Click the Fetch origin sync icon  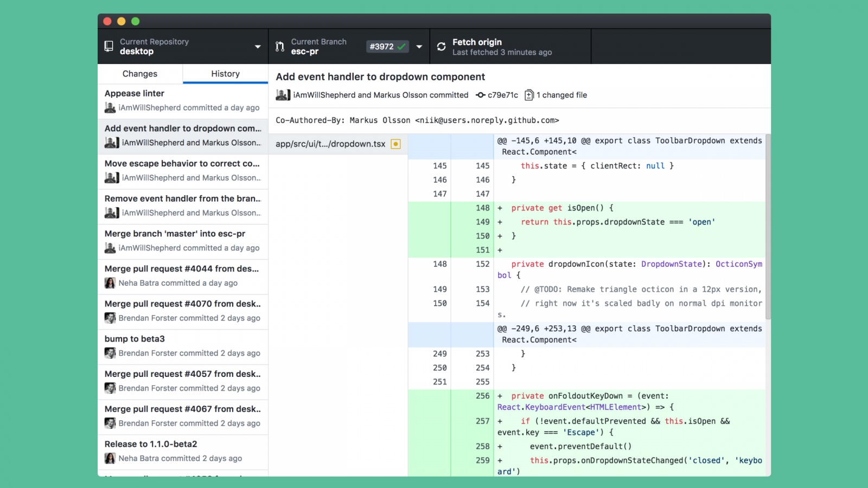(x=442, y=47)
